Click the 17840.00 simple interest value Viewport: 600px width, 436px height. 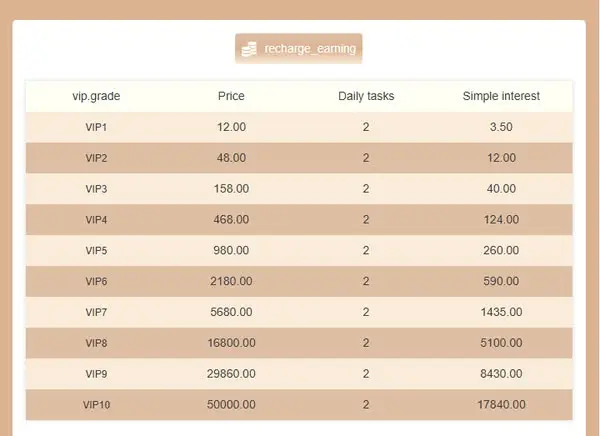501,405
